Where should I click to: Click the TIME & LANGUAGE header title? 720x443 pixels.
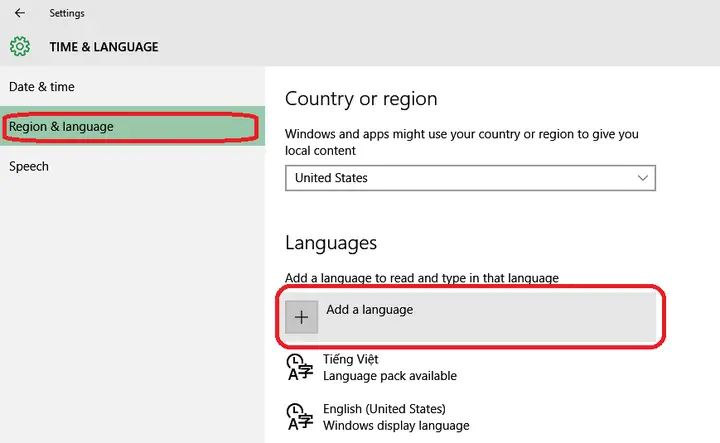104,47
